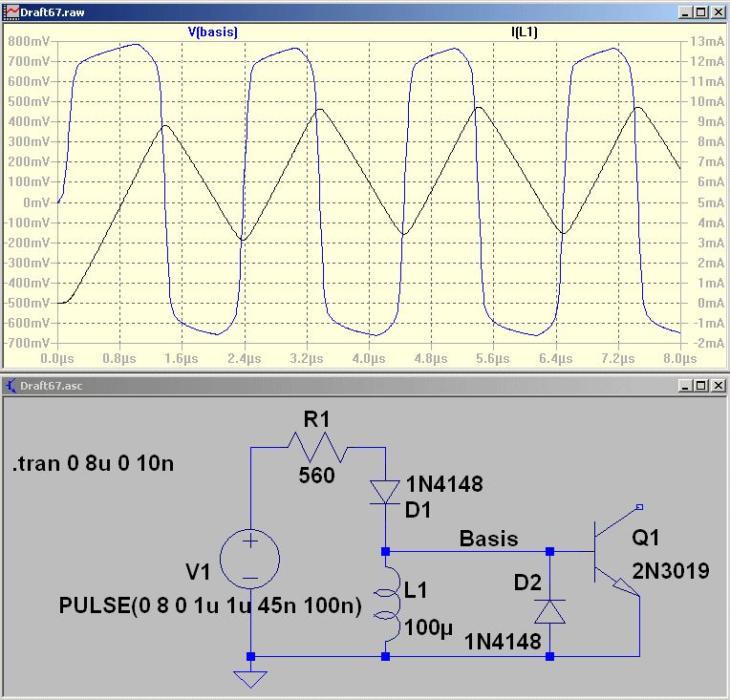Click the .tran 0 8u 0 10n directive
This screenshot has width=730, height=700.
[93, 463]
